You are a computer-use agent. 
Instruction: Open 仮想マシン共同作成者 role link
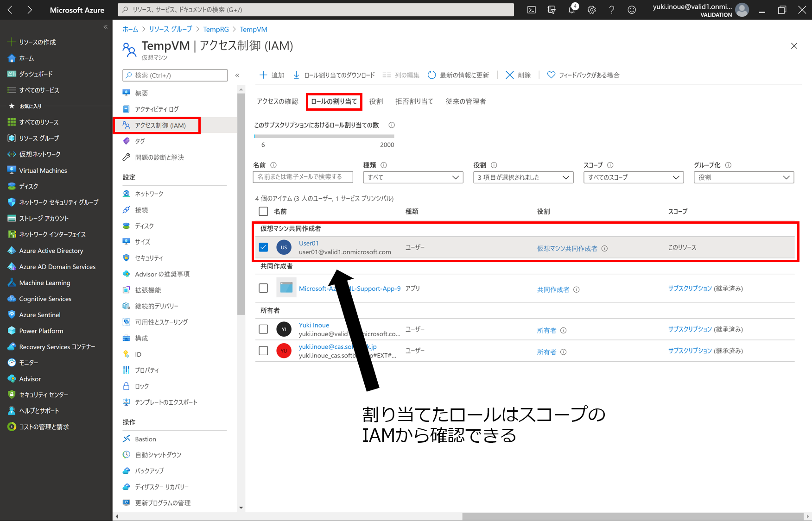(567, 249)
